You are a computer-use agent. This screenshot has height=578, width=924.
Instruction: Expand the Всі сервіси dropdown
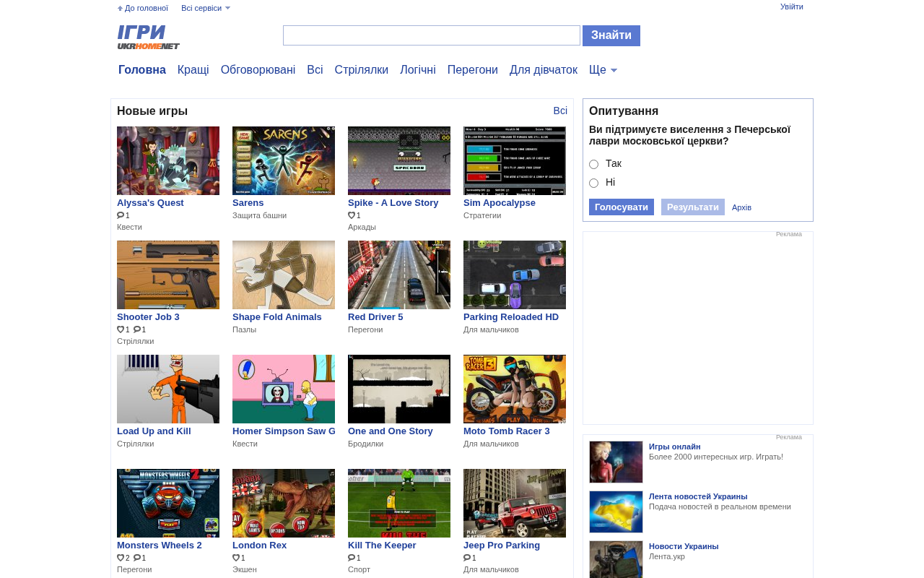click(206, 8)
